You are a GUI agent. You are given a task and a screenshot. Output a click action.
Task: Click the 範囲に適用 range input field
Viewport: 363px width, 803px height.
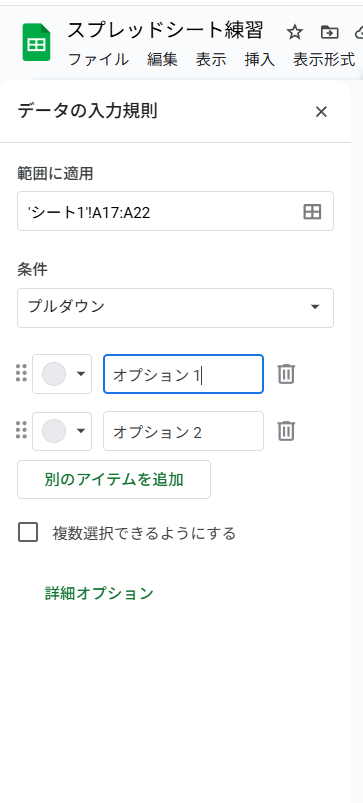[176, 212]
